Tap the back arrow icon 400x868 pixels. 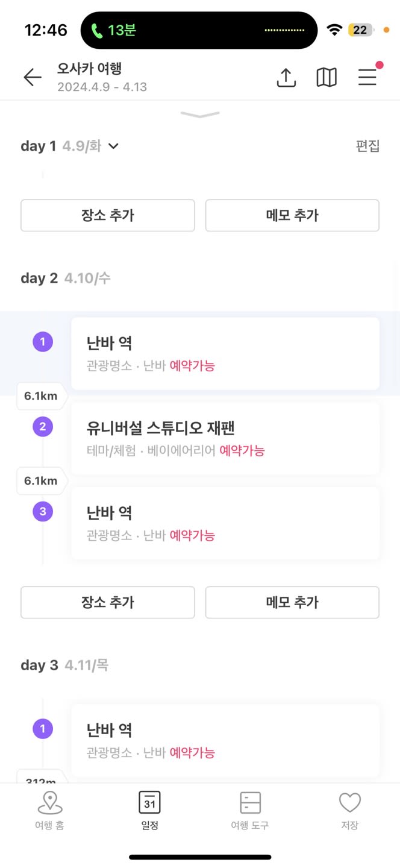33,77
